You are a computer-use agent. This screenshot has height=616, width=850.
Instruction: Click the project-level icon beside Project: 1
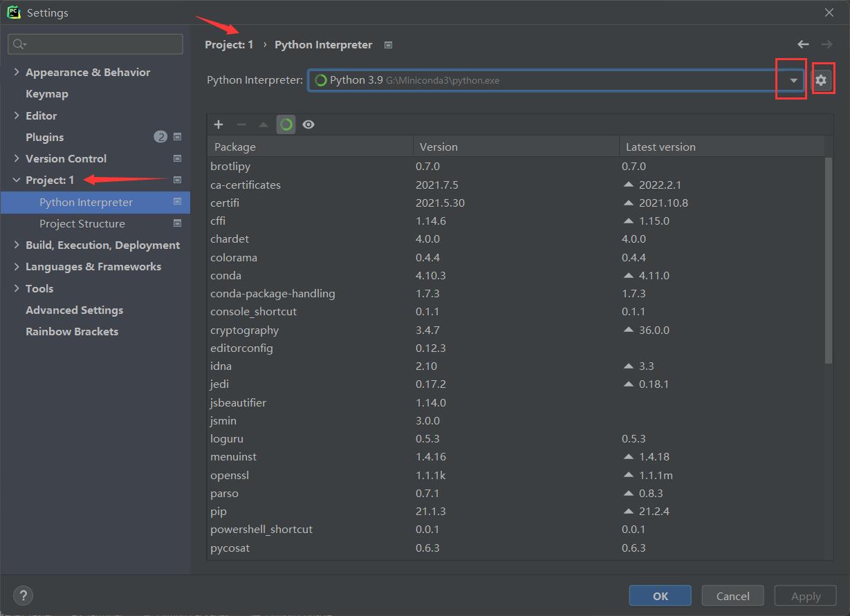(x=177, y=180)
